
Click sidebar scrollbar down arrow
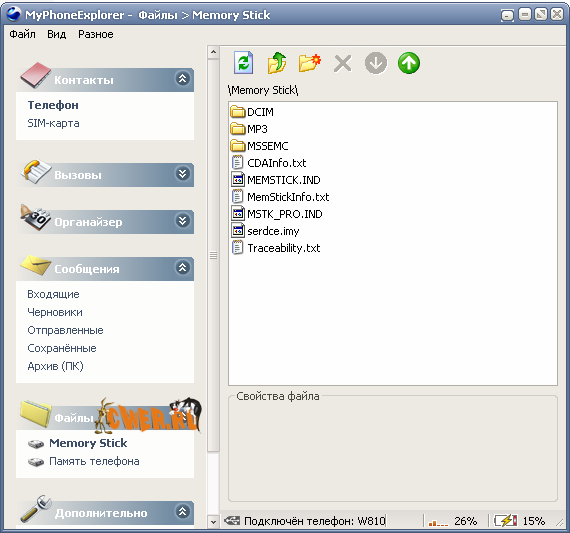tap(213, 522)
